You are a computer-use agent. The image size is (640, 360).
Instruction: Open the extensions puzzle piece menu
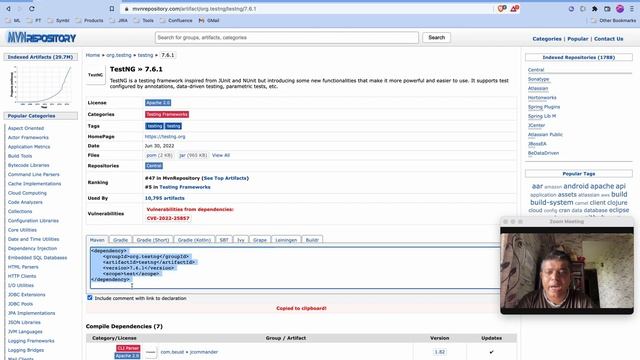pos(595,9)
